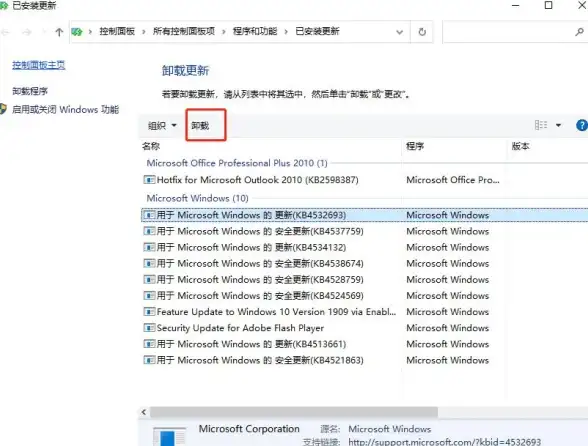Open the support.microsoft.com kbid link
The width and height of the screenshot is (588, 446).
click(x=445, y=441)
